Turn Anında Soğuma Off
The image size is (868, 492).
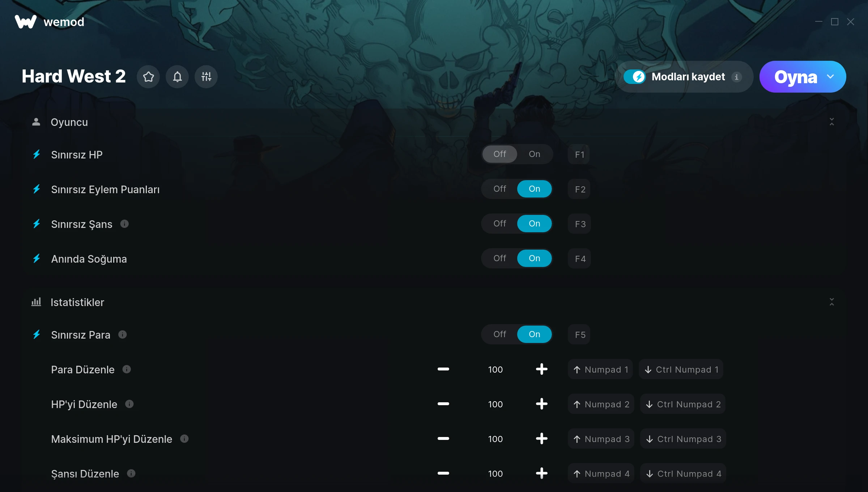(500, 258)
